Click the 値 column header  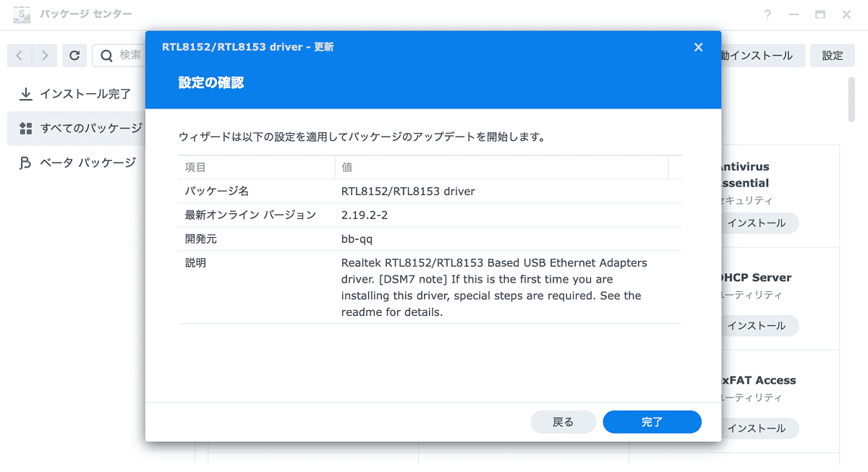tap(501, 167)
